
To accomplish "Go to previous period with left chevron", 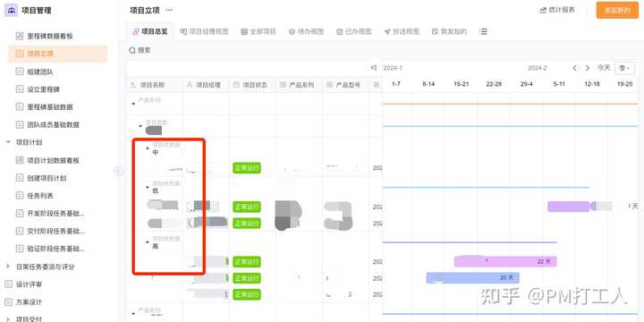I will 574,68.
